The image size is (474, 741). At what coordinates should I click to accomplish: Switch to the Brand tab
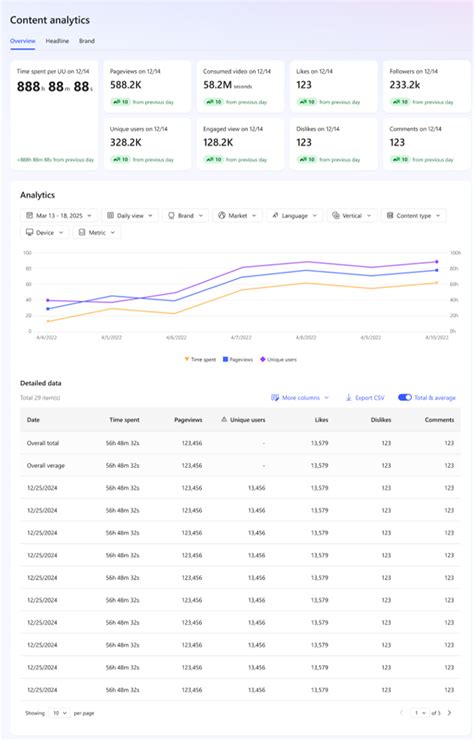pyautogui.click(x=87, y=41)
